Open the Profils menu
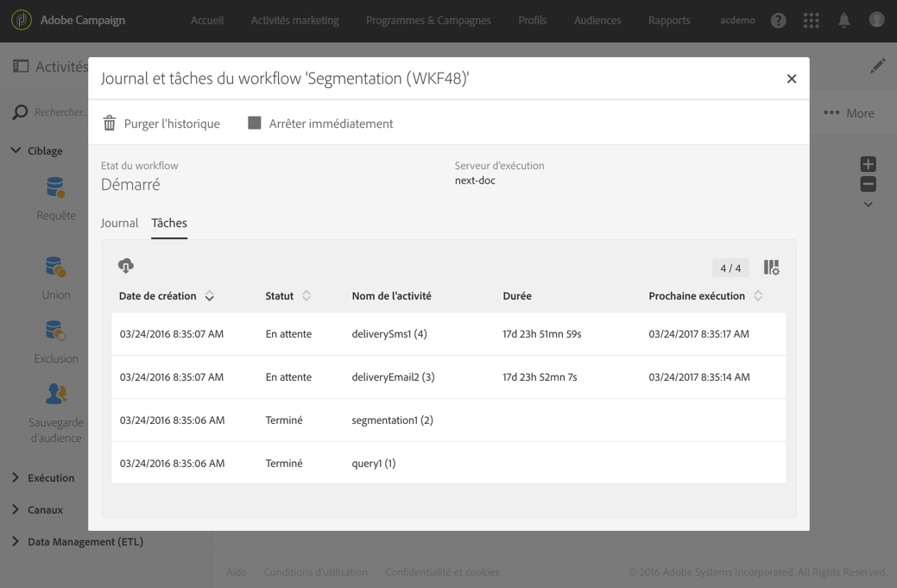 pos(533,21)
